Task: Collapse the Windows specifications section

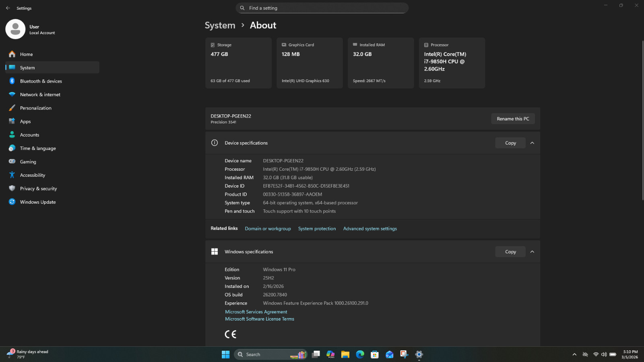Action: coord(532,252)
